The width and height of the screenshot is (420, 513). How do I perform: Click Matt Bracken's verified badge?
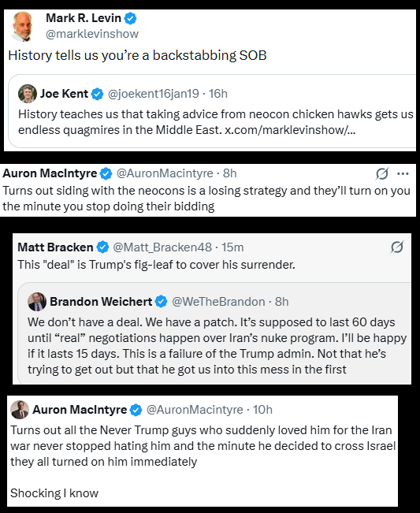(102, 247)
